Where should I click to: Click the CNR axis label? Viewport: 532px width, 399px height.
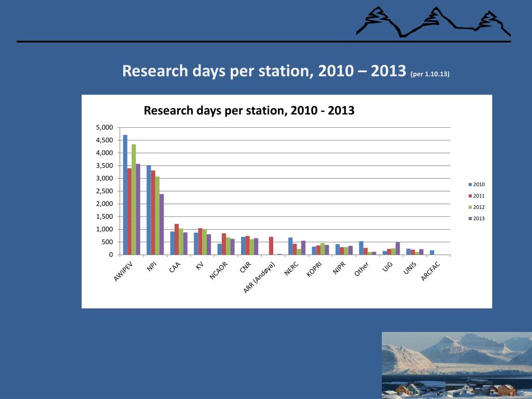[x=245, y=267]
